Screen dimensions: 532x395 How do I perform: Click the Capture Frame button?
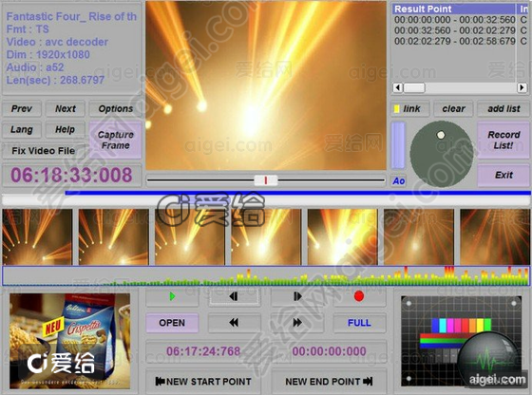pyautogui.click(x=115, y=140)
